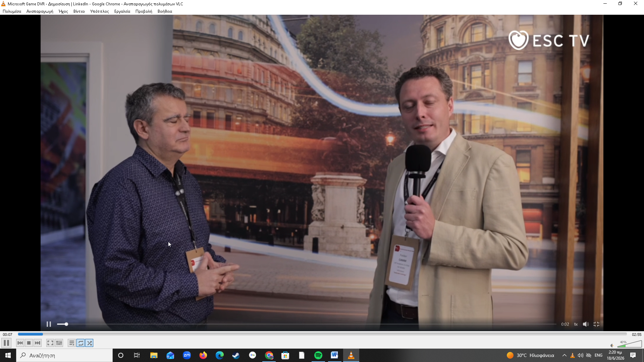The image size is (644, 362).
Task: Expand the Προβολή menu
Action: pyautogui.click(x=144, y=11)
